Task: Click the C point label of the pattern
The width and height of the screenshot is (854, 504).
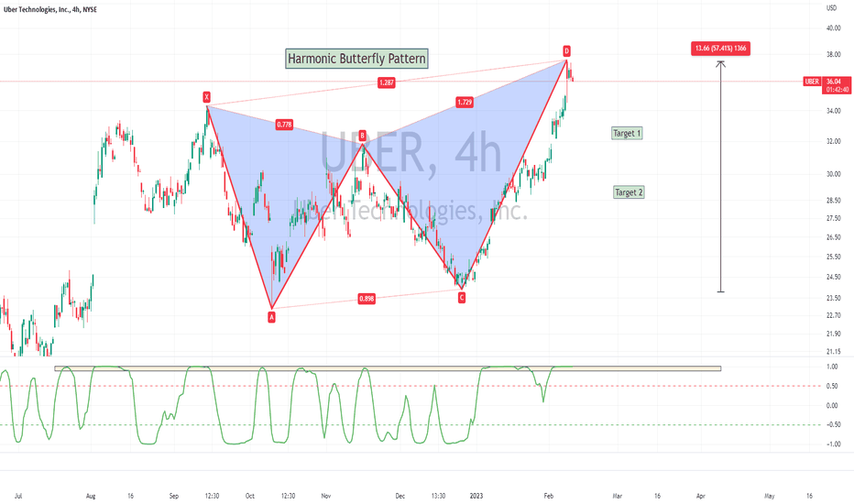Action: coord(462,297)
